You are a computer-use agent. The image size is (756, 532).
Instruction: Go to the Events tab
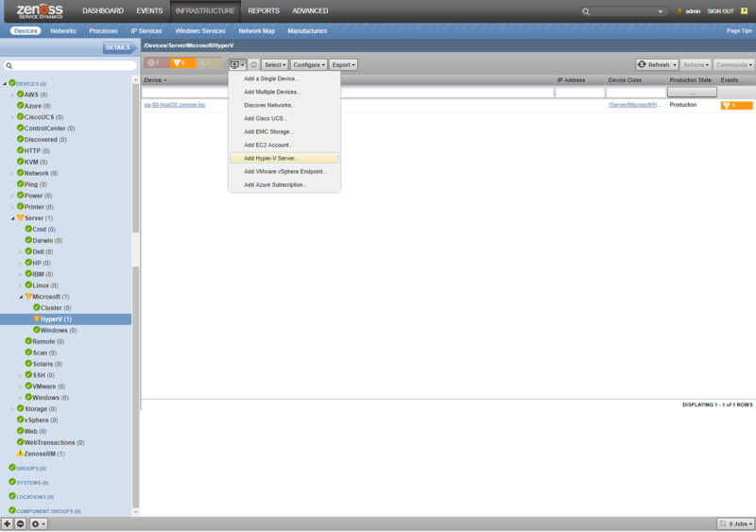click(149, 10)
